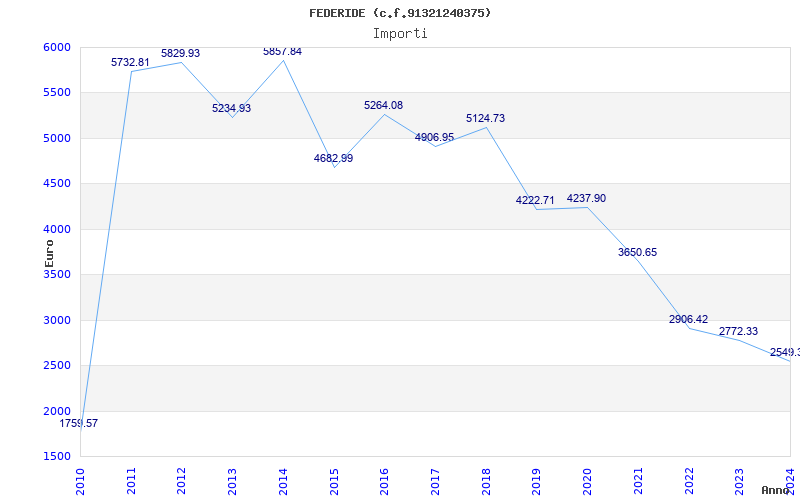This screenshot has width=800, height=500.
Task: Select the 5264.08 label for 2016
Action: click(x=383, y=105)
